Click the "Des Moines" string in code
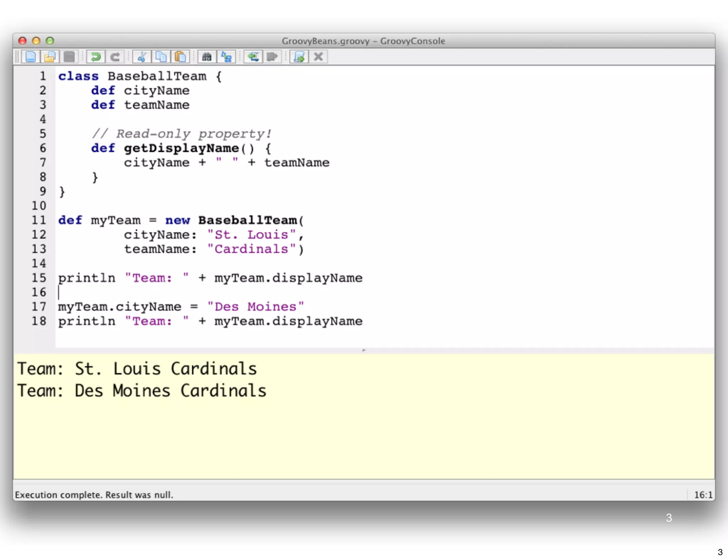The height and width of the screenshot is (560, 728). pos(255,307)
